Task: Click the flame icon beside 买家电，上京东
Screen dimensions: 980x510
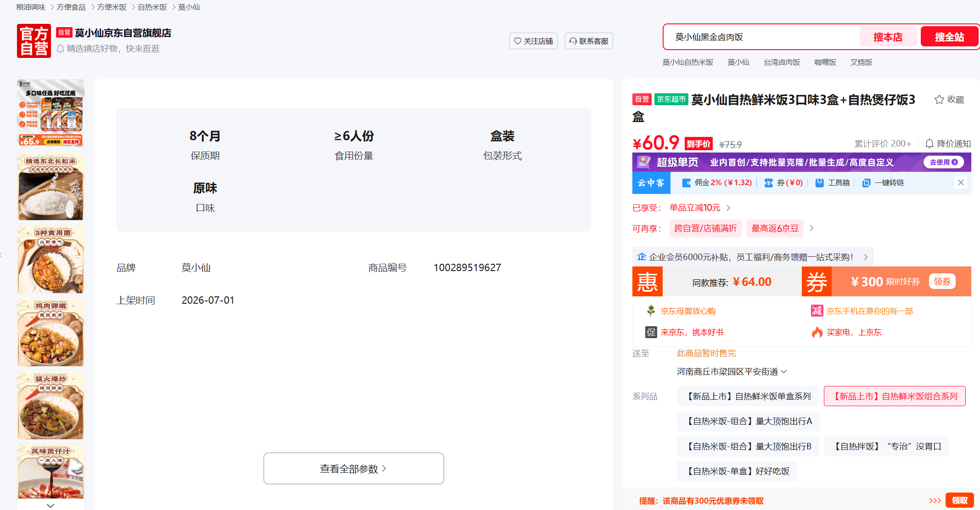Action: [817, 332]
